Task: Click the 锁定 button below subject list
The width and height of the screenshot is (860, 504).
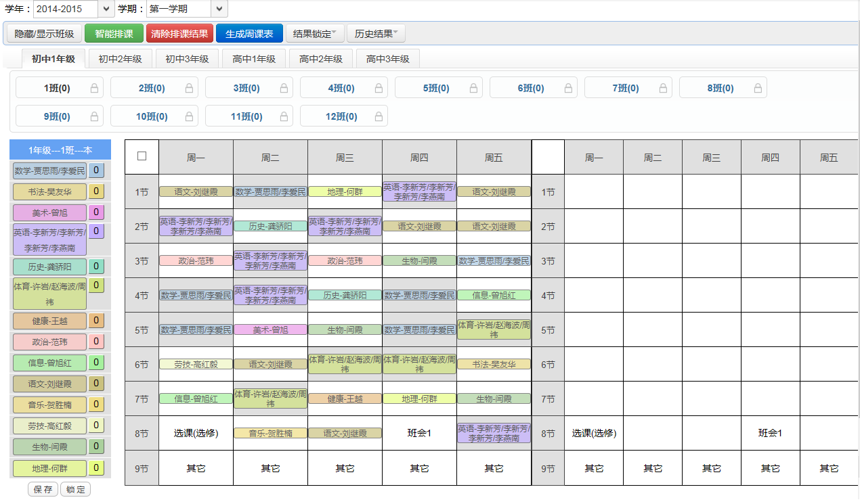Action: click(x=75, y=489)
